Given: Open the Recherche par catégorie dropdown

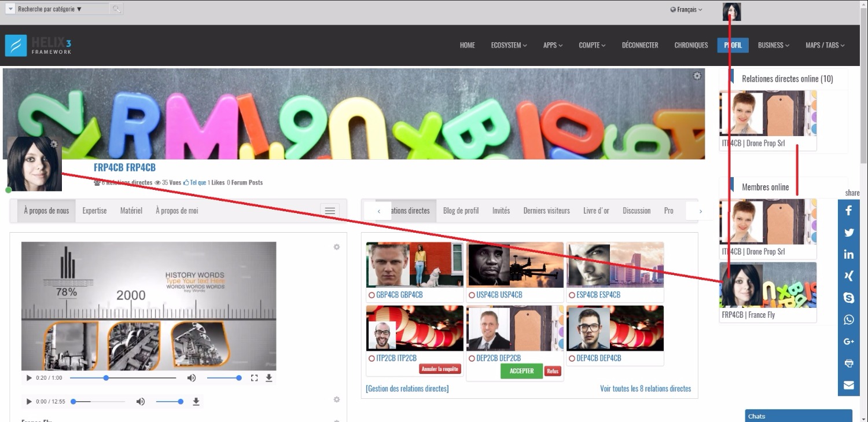Looking at the screenshot, I should click(62, 9).
